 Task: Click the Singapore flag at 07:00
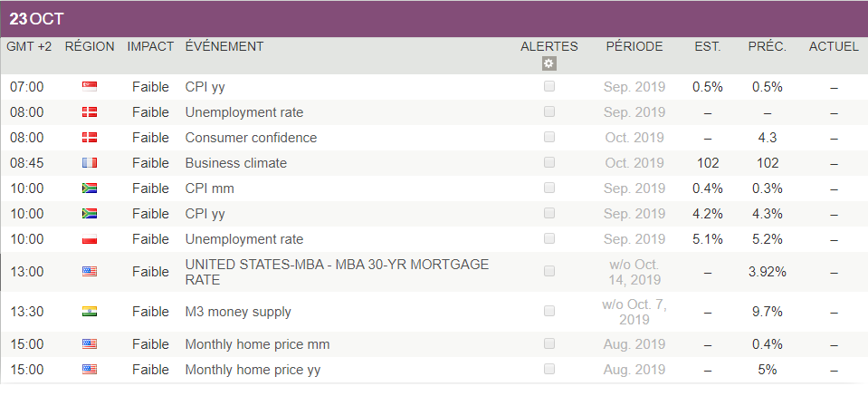click(90, 87)
